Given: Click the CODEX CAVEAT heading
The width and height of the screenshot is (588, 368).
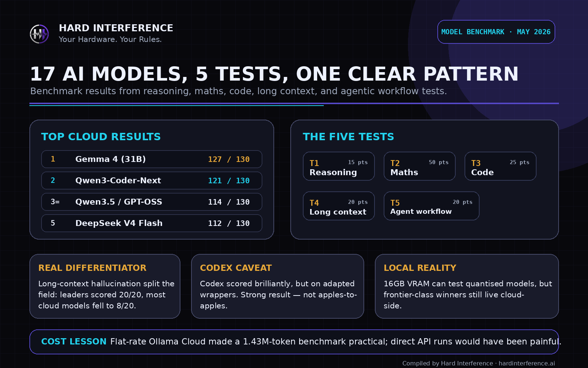Looking at the screenshot, I should [x=236, y=268].
